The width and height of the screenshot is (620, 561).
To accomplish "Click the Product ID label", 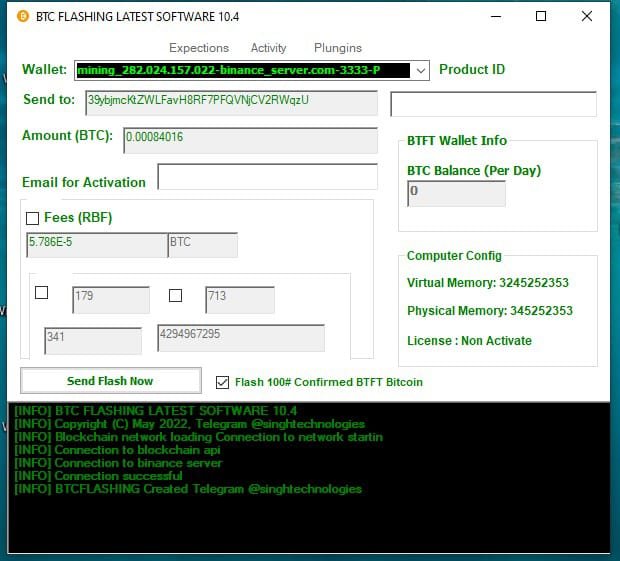I will coord(472,70).
